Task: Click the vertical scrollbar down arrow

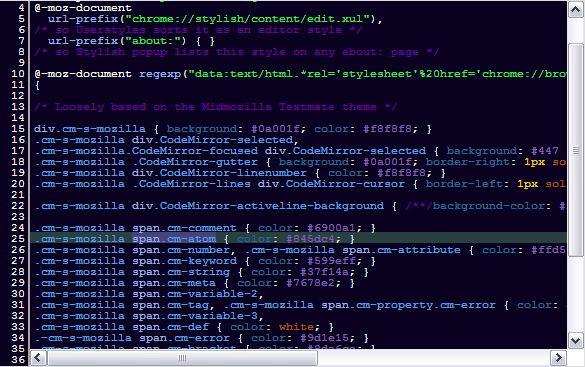Action: 575,341
